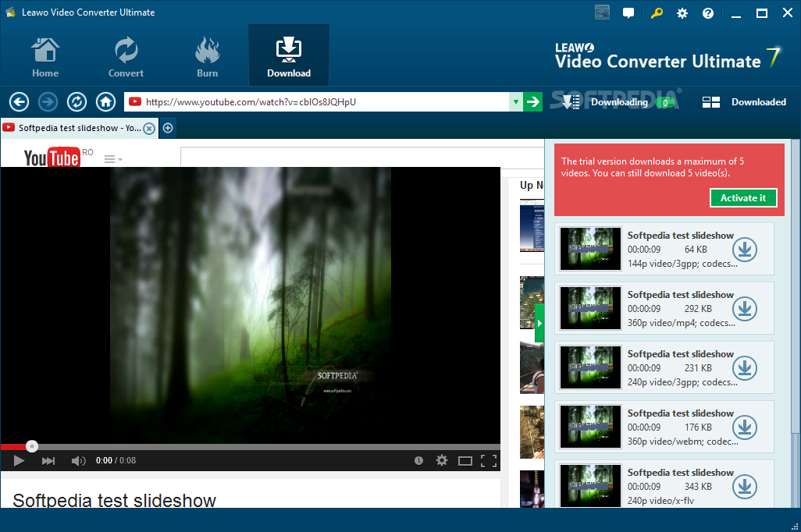Click the YouTube logo
The width and height of the screenshot is (801, 532).
coord(52,158)
